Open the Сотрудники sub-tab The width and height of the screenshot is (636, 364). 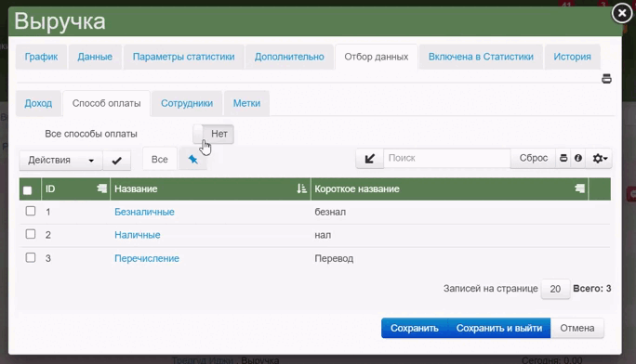187,103
